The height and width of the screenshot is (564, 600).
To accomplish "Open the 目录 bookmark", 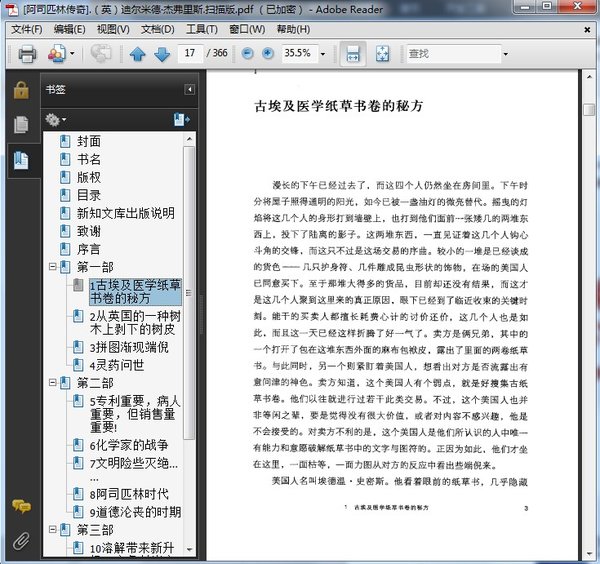I will [89, 195].
